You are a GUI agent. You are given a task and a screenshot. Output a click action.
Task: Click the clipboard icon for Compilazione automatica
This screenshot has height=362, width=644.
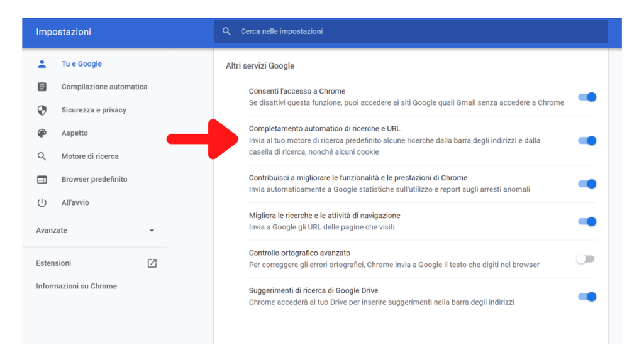(x=42, y=87)
